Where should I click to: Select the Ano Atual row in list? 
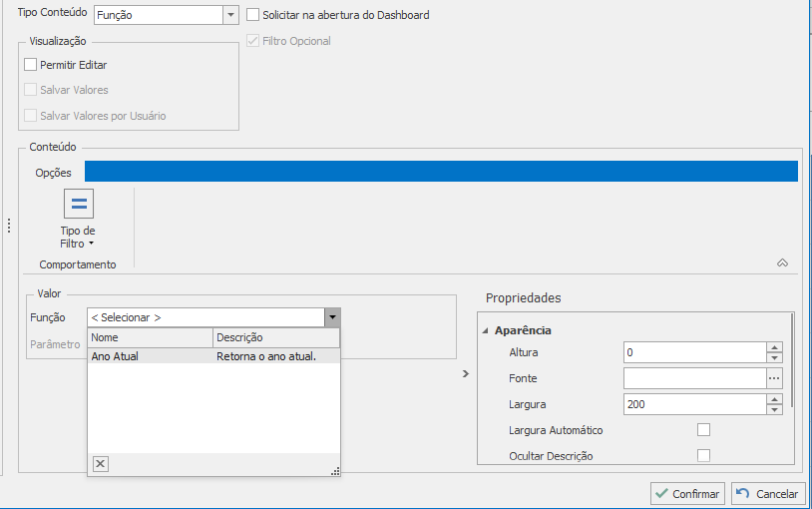pyautogui.click(x=213, y=356)
